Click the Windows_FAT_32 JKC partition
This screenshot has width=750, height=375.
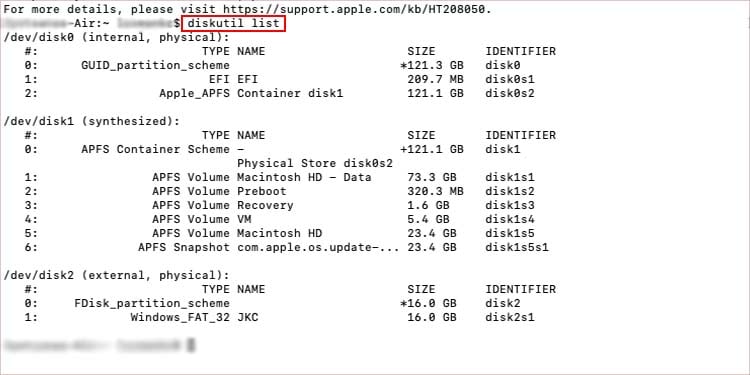(x=195, y=317)
